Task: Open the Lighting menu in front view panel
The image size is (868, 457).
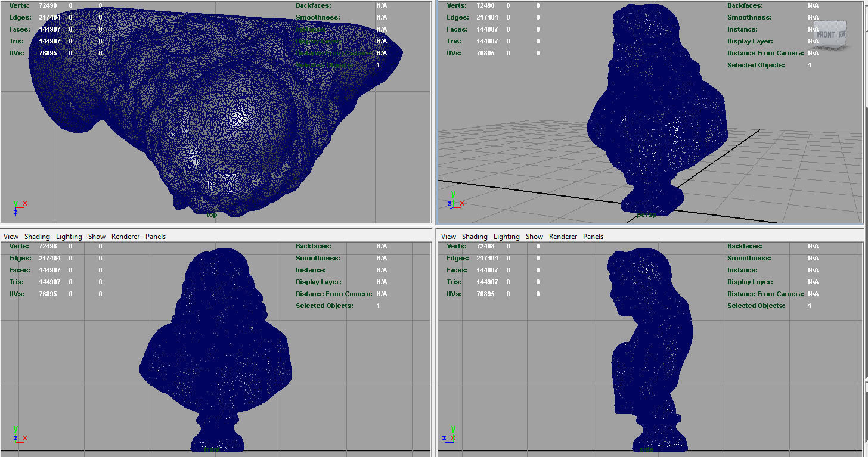Action: [69, 237]
